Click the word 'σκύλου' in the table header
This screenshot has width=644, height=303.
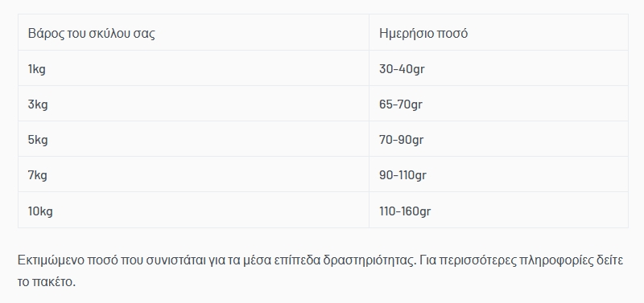109,33
